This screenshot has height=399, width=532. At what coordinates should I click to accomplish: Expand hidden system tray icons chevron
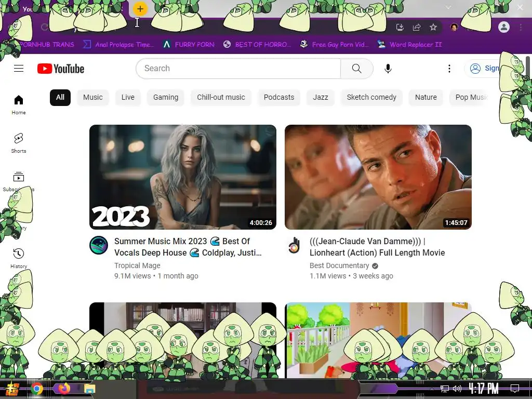432,389
